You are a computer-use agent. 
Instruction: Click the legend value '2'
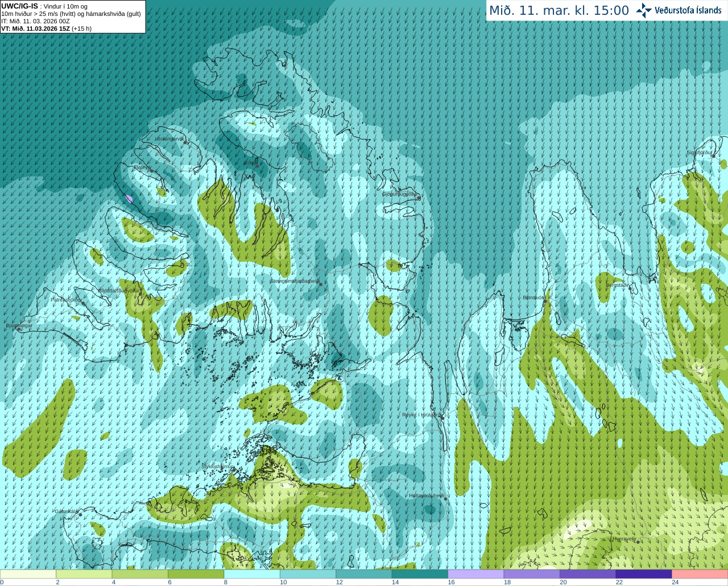pos(57,582)
